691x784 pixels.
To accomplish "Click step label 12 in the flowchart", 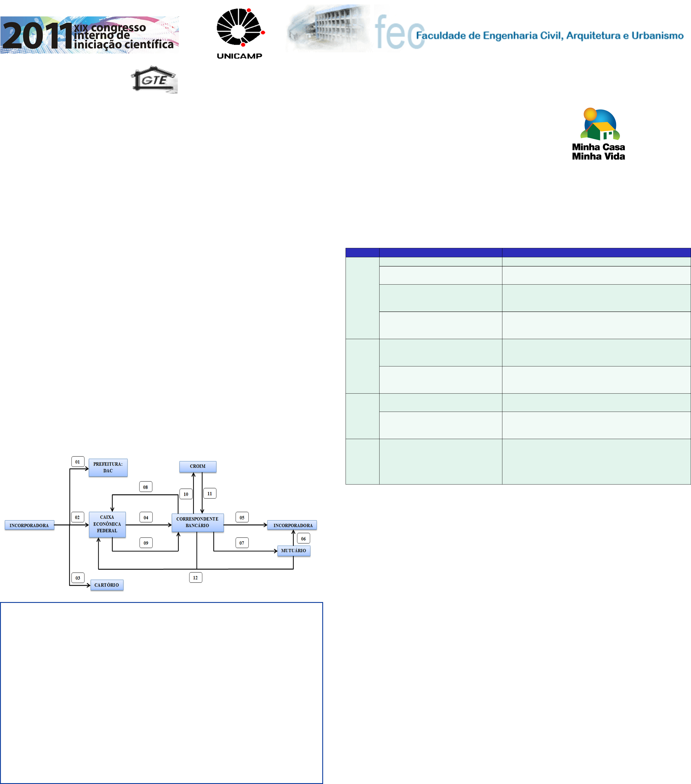I will click(196, 577).
